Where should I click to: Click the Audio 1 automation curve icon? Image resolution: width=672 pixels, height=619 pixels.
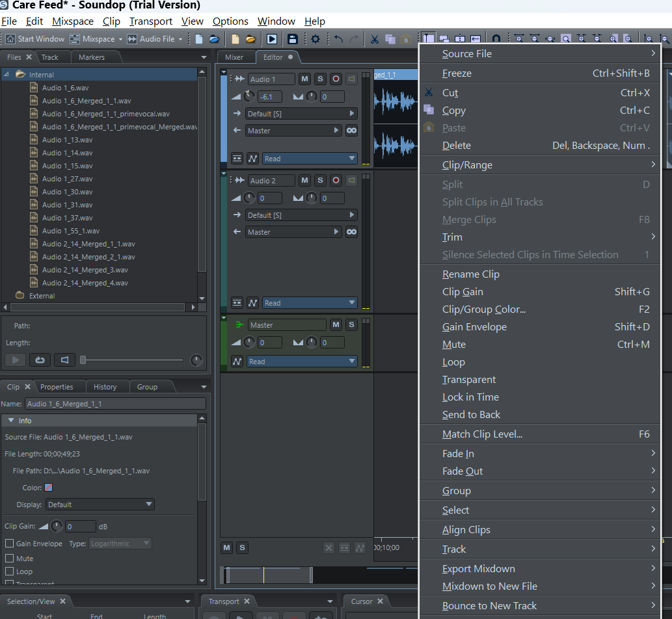[253, 159]
